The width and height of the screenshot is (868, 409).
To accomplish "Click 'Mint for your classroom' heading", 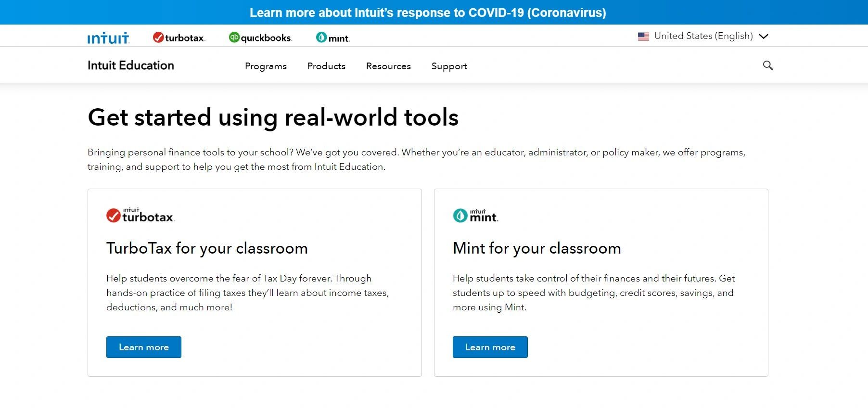I will 537,248.
